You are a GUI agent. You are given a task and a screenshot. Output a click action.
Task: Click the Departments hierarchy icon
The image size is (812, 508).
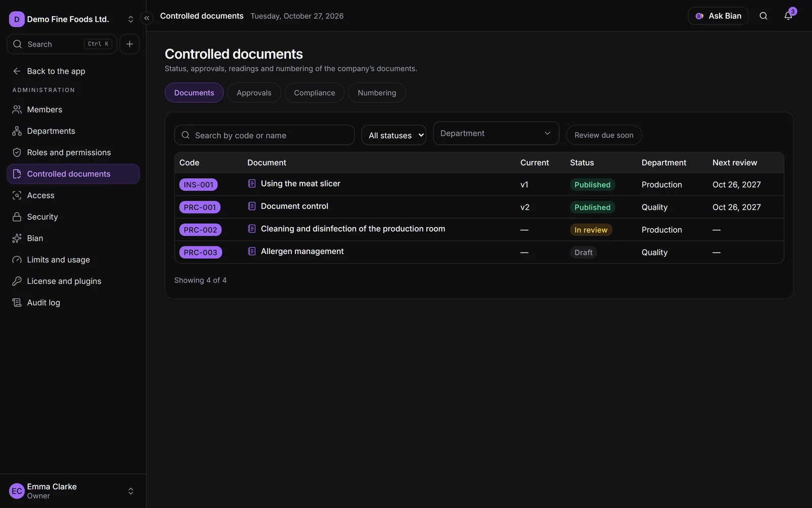(17, 131)
